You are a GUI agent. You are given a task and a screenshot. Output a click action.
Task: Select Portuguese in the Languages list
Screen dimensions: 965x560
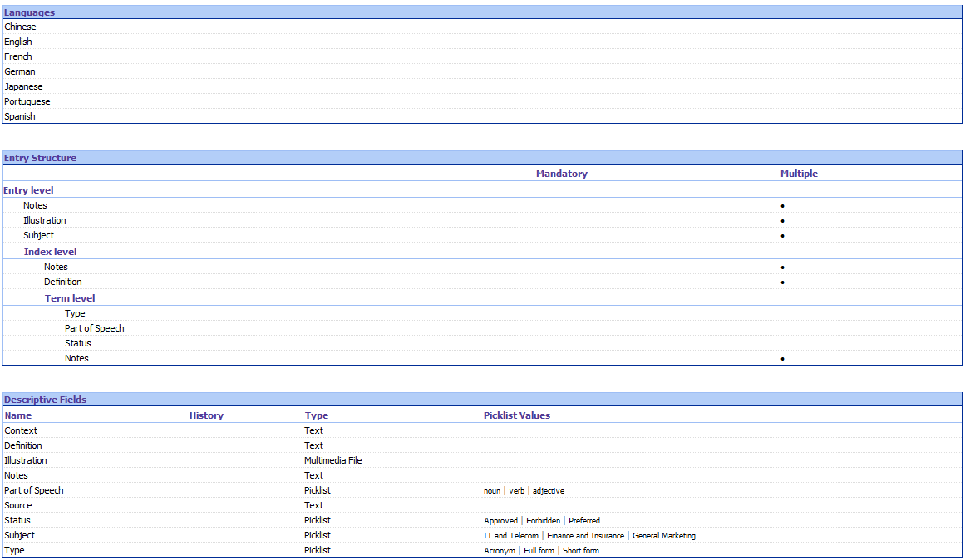(27, 101)
